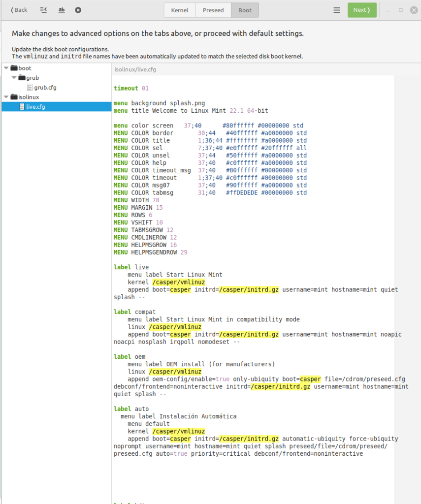
Task: Click the "label auto" line
Action: coord(131,409)
